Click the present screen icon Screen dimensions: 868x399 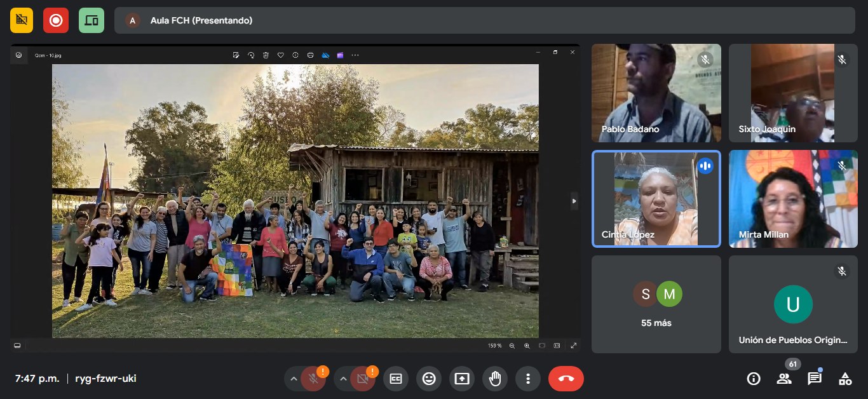(462, 379)
